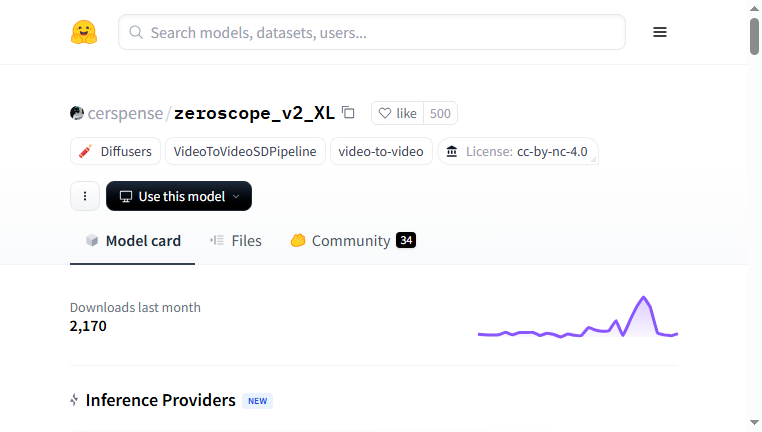Click the Inference Providers heading

tap(160, 400)
